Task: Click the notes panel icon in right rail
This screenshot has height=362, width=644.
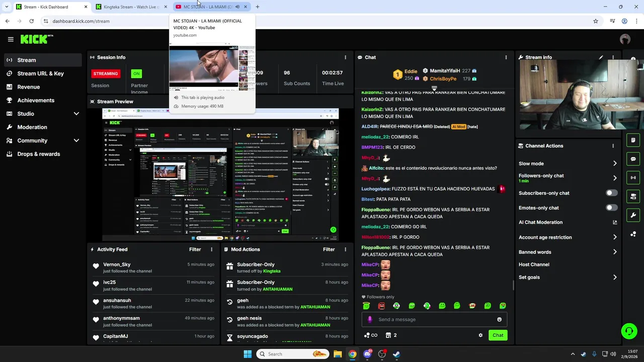Action: tap(633, 140)
